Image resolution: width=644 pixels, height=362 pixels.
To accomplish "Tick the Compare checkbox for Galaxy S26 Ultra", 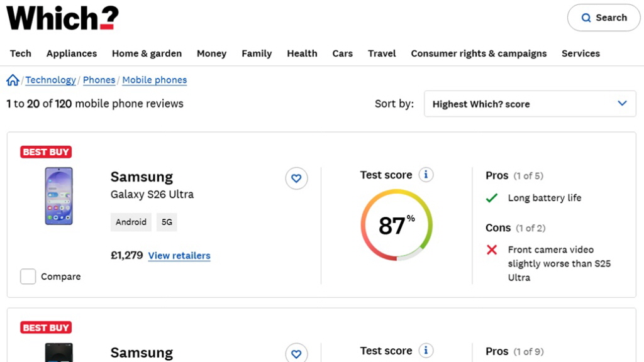I will tap(28, 277).
